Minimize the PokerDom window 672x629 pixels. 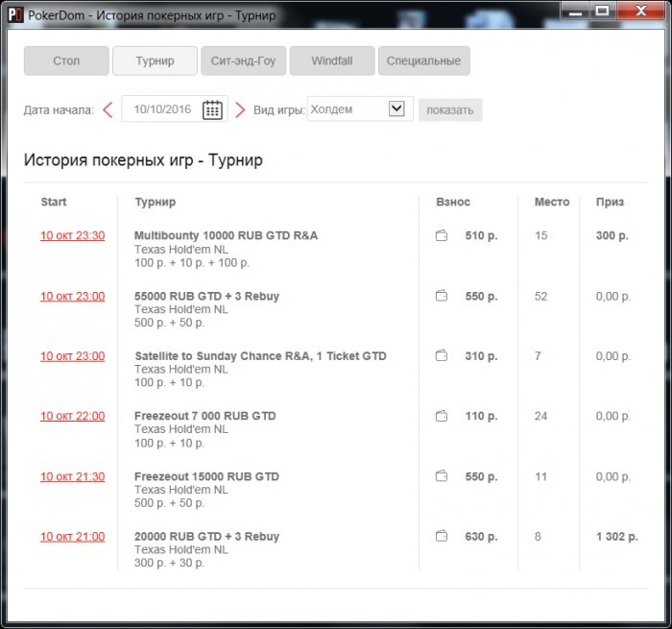click(x=575, y=12)
